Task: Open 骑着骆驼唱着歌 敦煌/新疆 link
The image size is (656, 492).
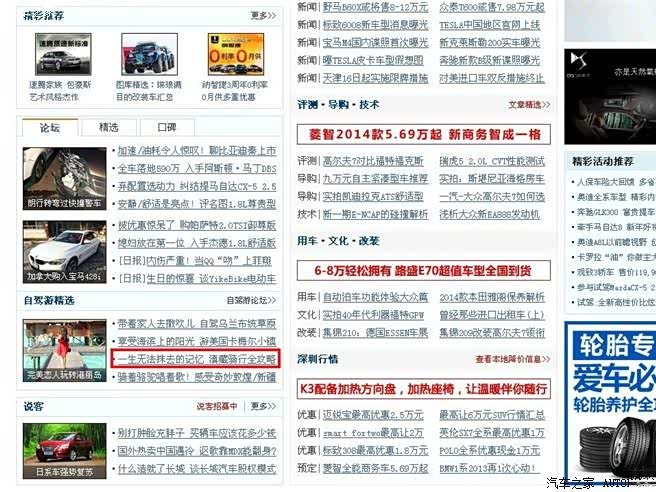Action: click(x=197, y=377)
